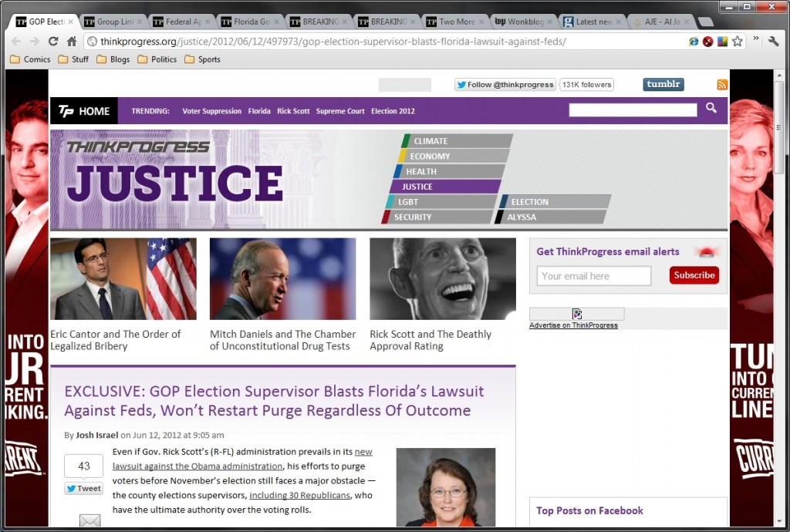
Task: Open the Stuff bookmarks folder
Action: click(x=73, y=59)
